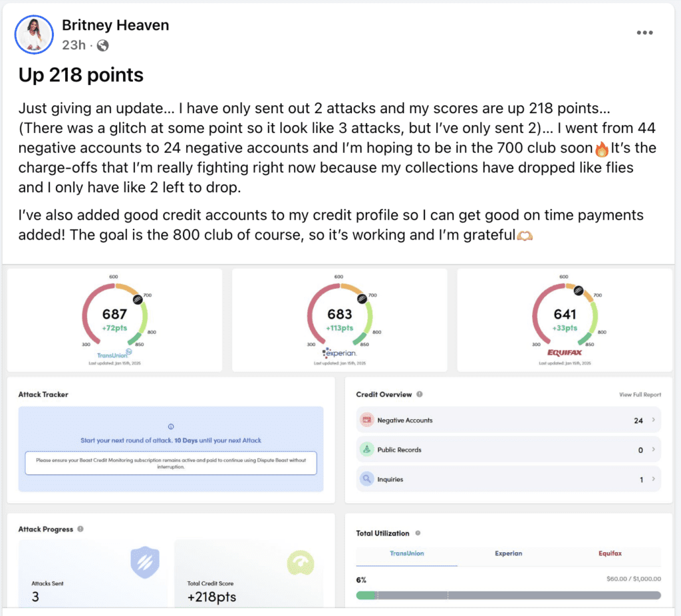Switch to the Experian utilization tab
Viewport: 681px width, 616px height.
[508, 553]
